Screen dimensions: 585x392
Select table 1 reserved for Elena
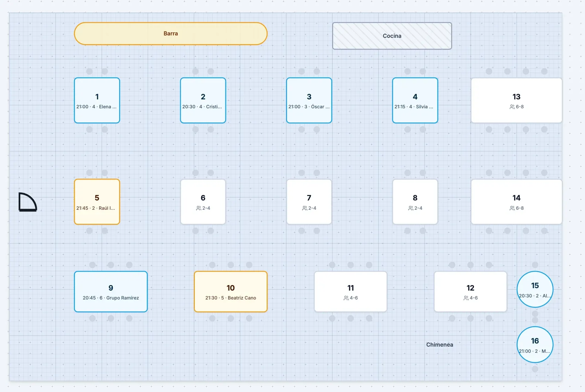[97, 100]
